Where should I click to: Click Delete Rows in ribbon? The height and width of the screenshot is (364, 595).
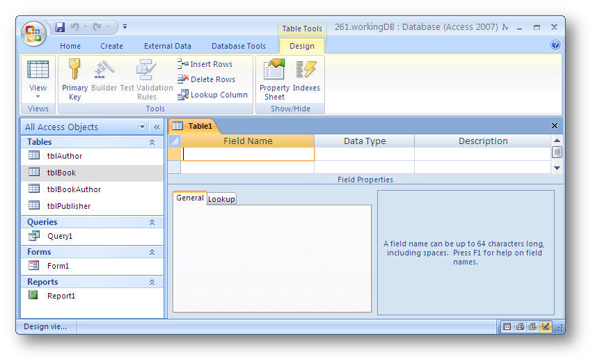(x=207, y=79)
